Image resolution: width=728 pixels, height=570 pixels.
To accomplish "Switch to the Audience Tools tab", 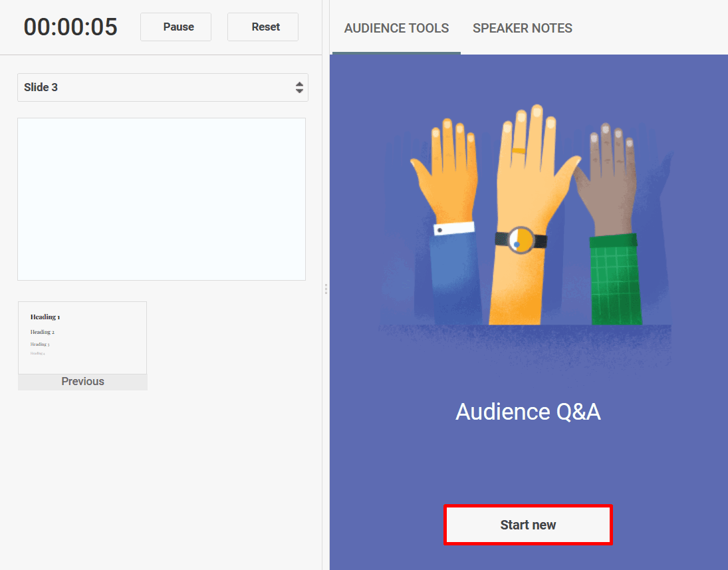I will click(x=396, y=29).
